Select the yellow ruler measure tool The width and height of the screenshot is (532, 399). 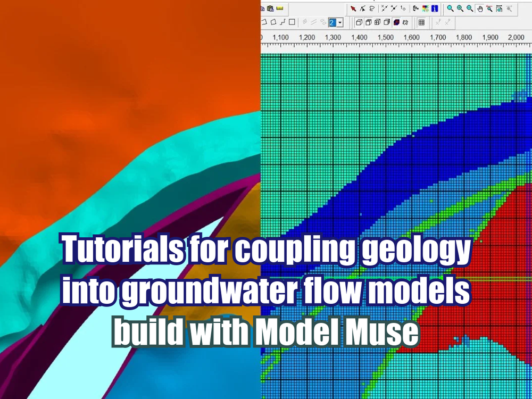(280, 9)
